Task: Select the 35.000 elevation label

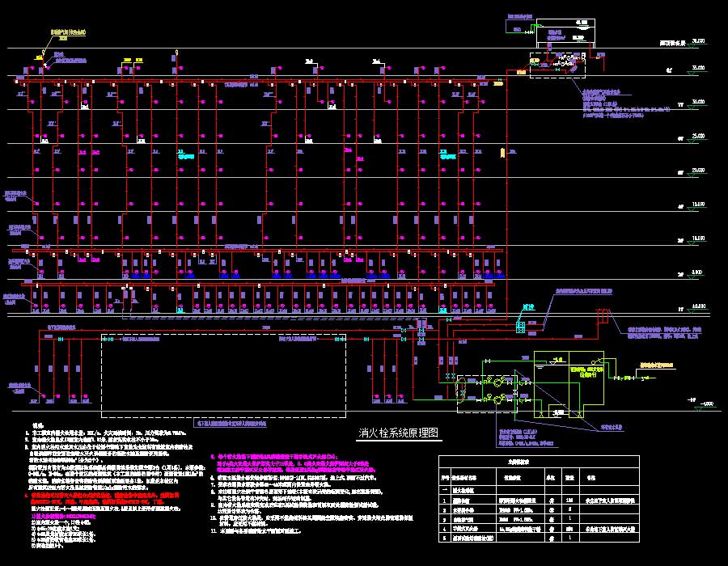Action: coord(698,68)
